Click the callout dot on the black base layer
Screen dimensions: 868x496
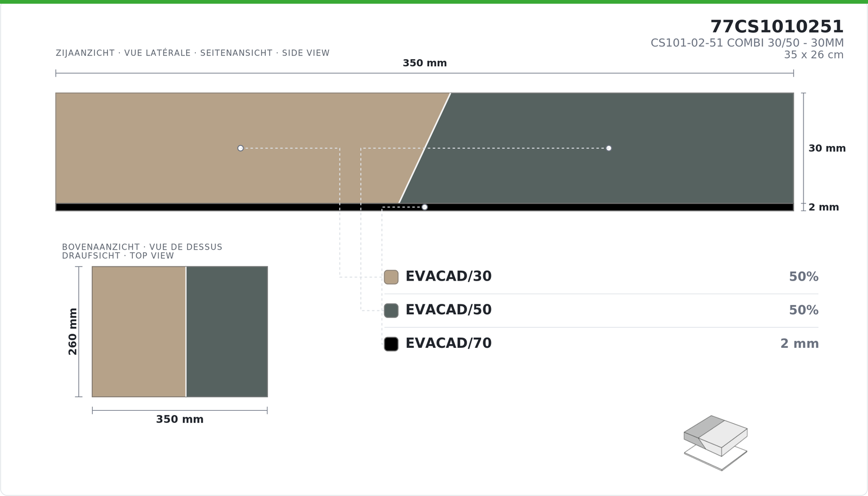(x=424, y=207)
